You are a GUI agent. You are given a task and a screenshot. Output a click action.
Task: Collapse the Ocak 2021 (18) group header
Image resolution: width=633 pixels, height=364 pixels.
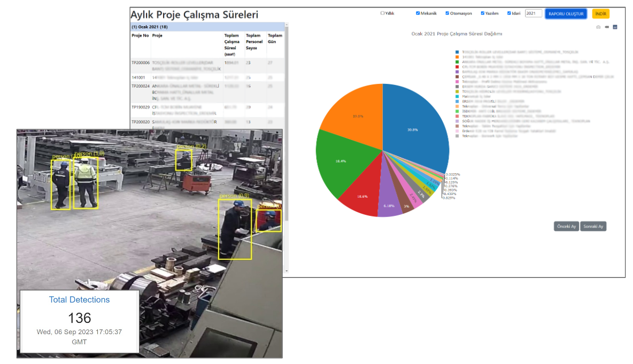(x=150, y=27)
